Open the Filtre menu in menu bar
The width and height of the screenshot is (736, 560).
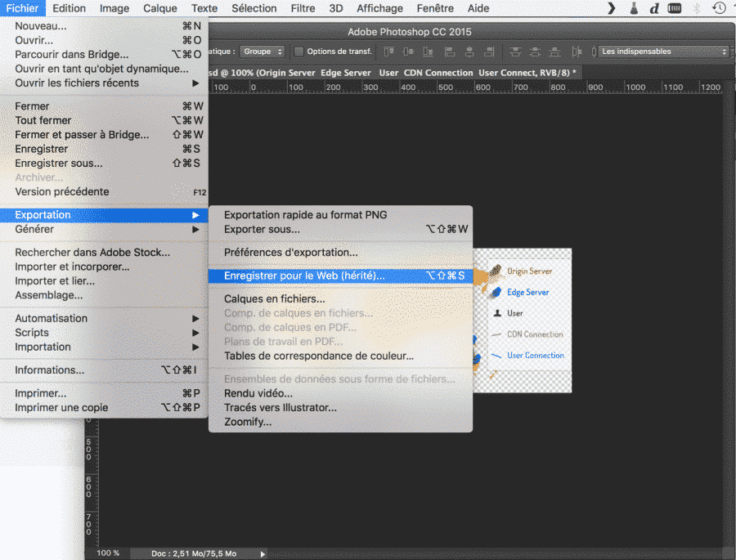pyautogui.click(x=303, y=8)
